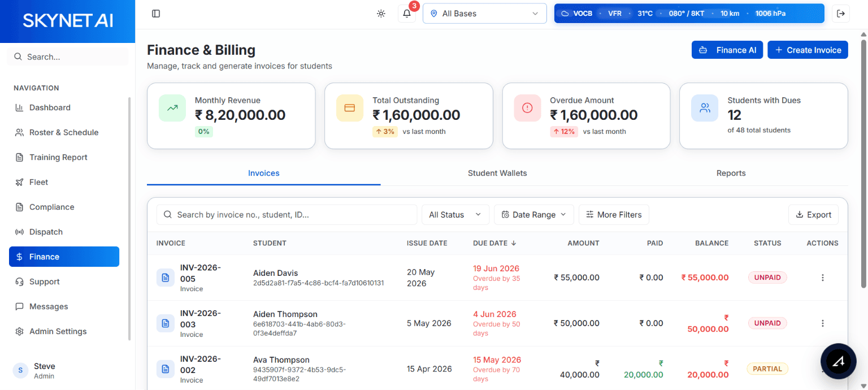Click the Total Outstanding card icon

coord(350,108)
